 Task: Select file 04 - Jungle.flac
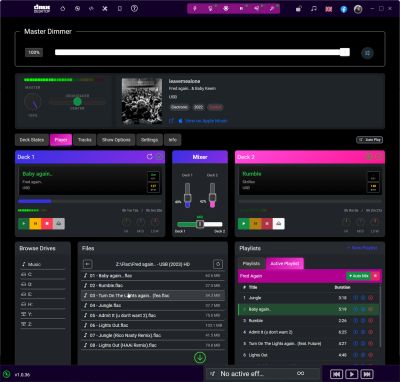pyautogui.click(x=153, y=305)
